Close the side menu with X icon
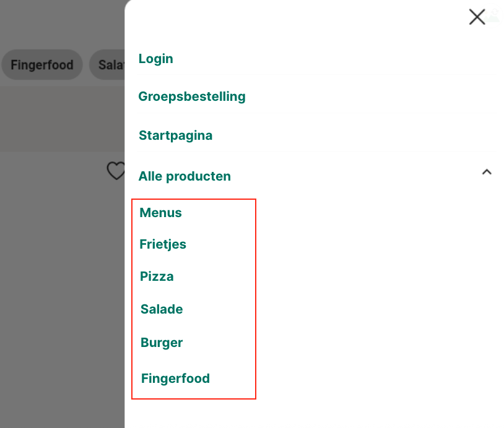Image resolution: width=504 pixels, height=428 pixels. [x=477, y=17]
